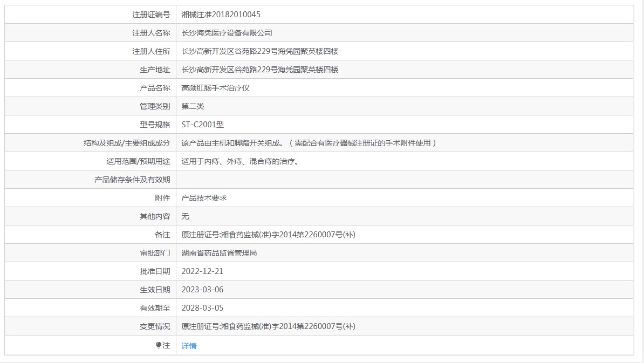The width and height of the screenshot is (644, 363).
Task: Click the 产品名称 label
Action: (x=155, y=88)
